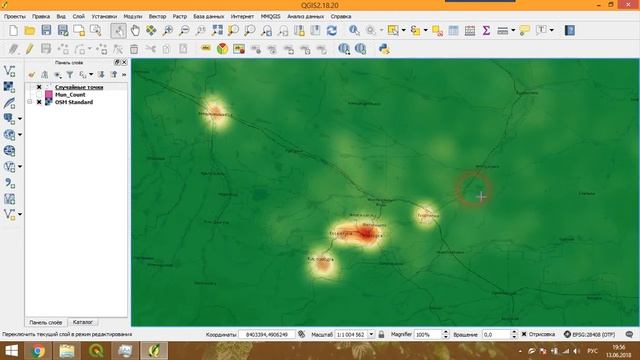The height and width of the screenshot is (360, 640).
Task: Click the Pan map to selection icon
Action: 151,30
